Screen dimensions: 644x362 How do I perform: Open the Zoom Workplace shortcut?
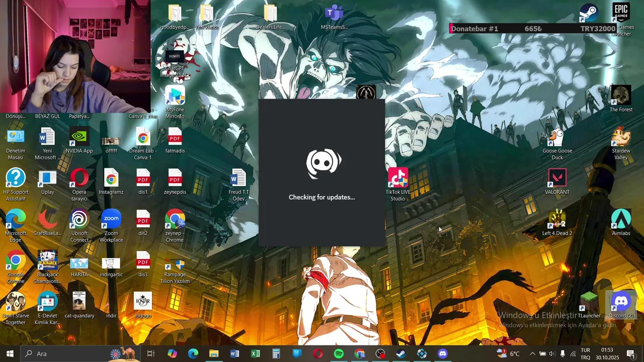[111, 226]
